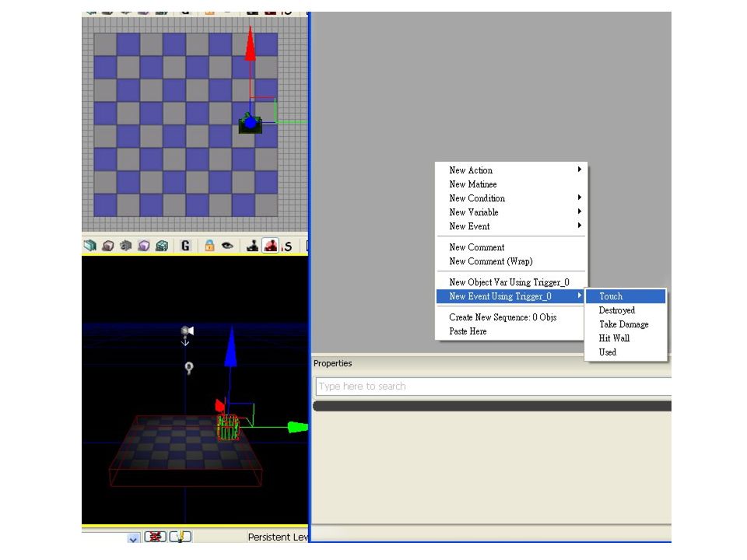Select Create New Sequence: 0 Objs
Screen dimensions: 747x560
tap(512, 317)
